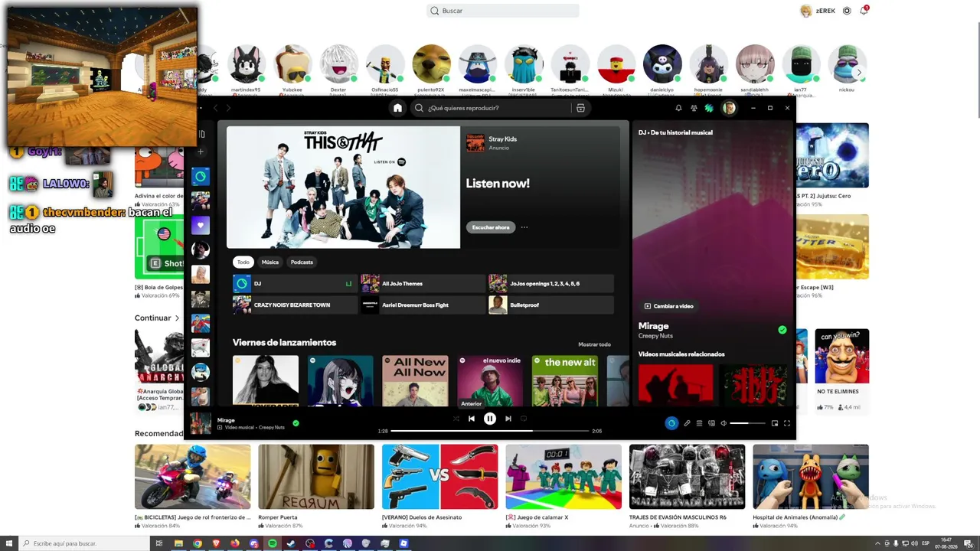Open Liked Songs heart in sidebar
The height and width of the screenshot is (551, 980).
pyautogui.click(x=200, y=225)
